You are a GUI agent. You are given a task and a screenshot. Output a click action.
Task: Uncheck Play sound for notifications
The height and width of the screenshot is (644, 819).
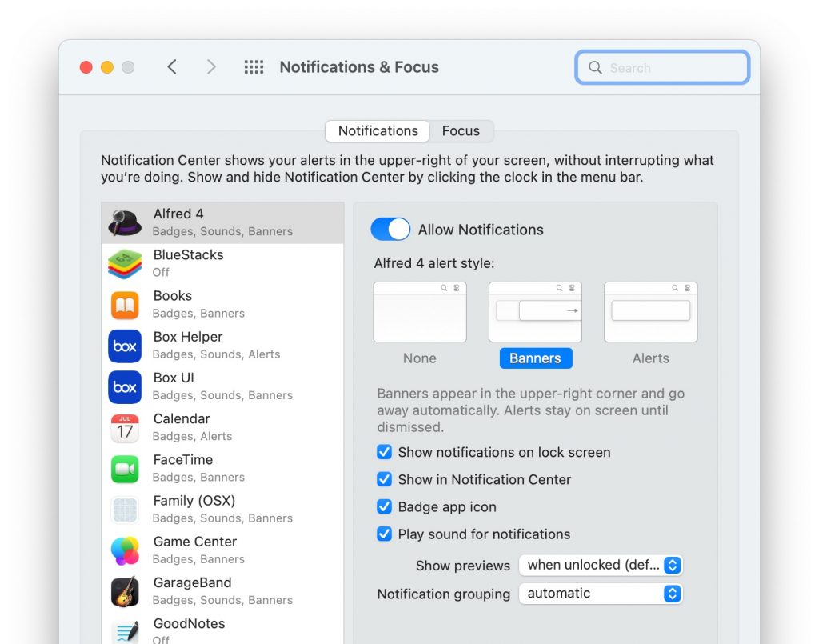point(385,534)
